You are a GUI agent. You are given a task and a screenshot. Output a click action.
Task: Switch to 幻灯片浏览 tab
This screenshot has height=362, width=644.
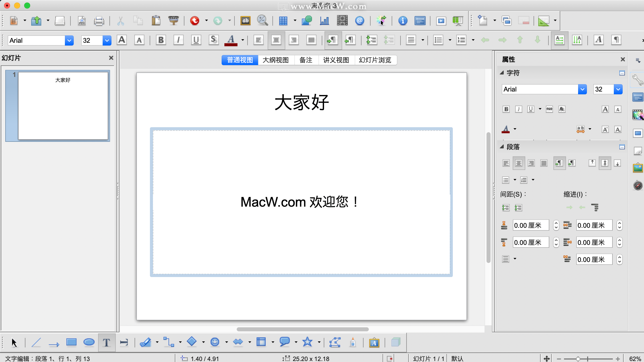pos(375,60)
